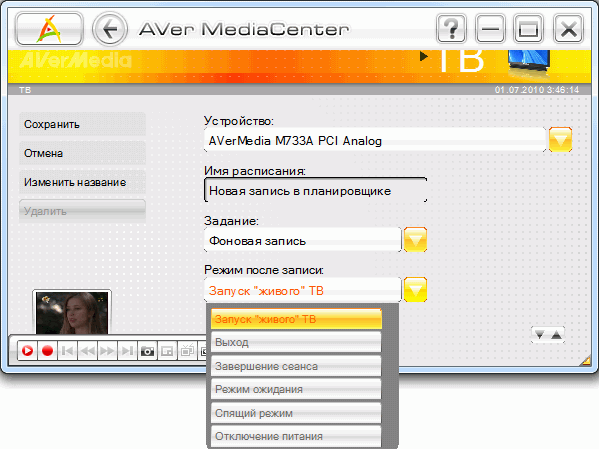Click the TV antenna icon in control bar
Screen dimensions: 599x449
pos(187,350)
